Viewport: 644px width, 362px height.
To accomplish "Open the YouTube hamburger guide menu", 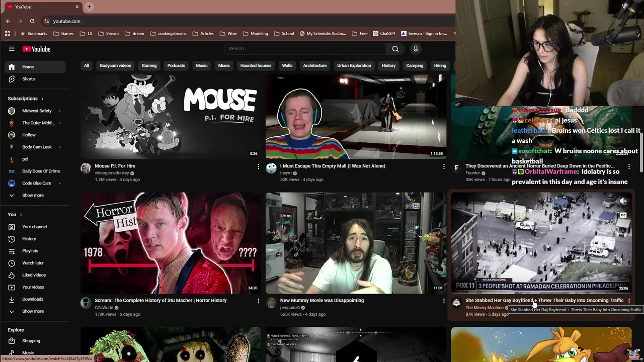I will click(x=12, y=49).
